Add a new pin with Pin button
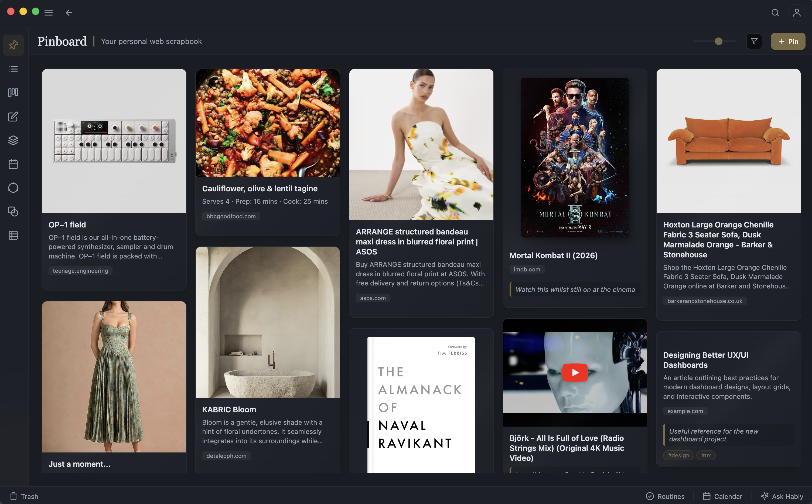812x504 pixels. coord(788,41)
